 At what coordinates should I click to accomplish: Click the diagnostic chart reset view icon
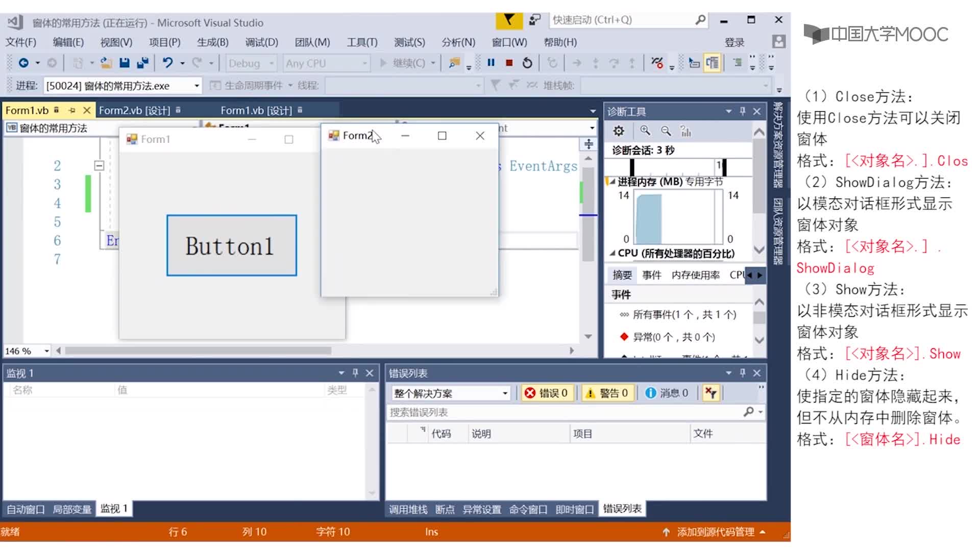coord(685,131)
